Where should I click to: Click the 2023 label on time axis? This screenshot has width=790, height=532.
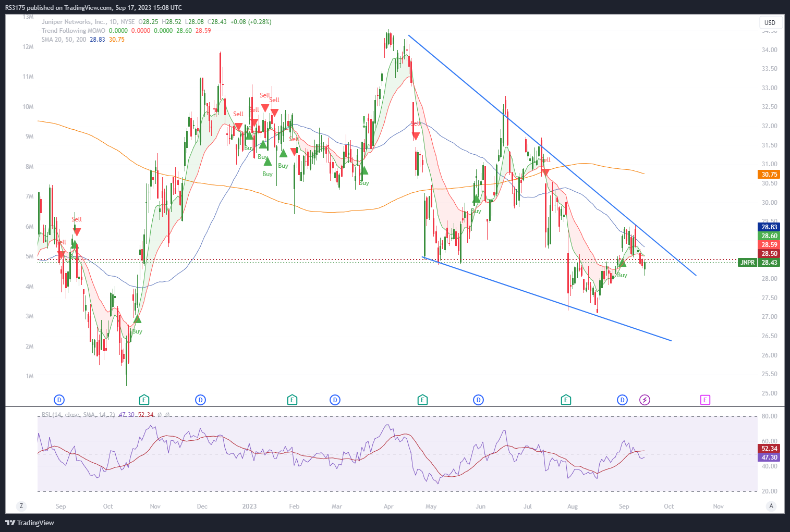pos(249,506)
